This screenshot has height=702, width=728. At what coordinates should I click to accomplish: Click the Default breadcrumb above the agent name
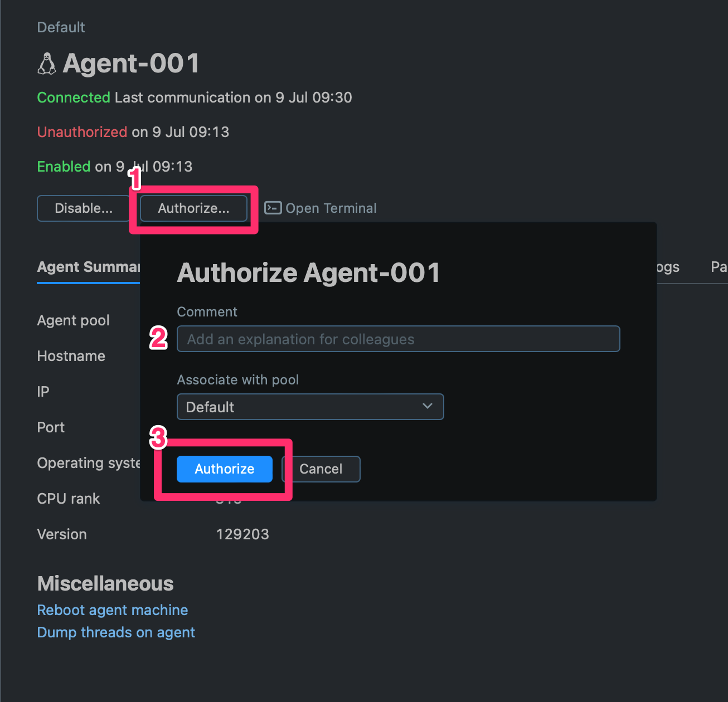click(x=60, y=27)
